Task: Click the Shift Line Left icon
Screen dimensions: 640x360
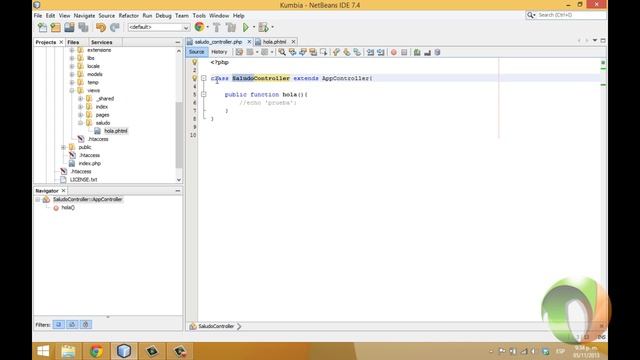Action: coord(370,52)
